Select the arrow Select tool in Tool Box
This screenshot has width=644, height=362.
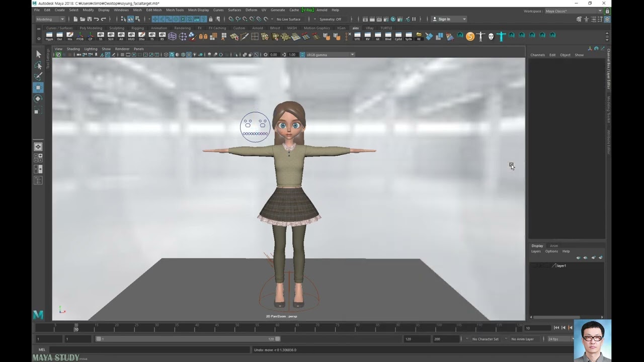pos(38,54)
